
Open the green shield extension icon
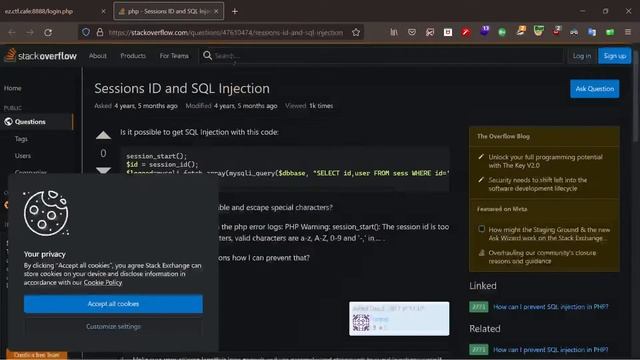[x=538, y=31]
